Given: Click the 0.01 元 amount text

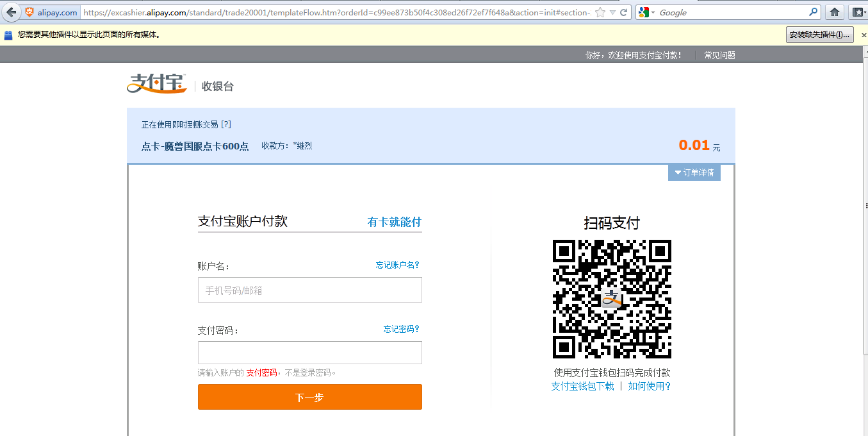Looking at the screenshot, I should tap(700, 146).
